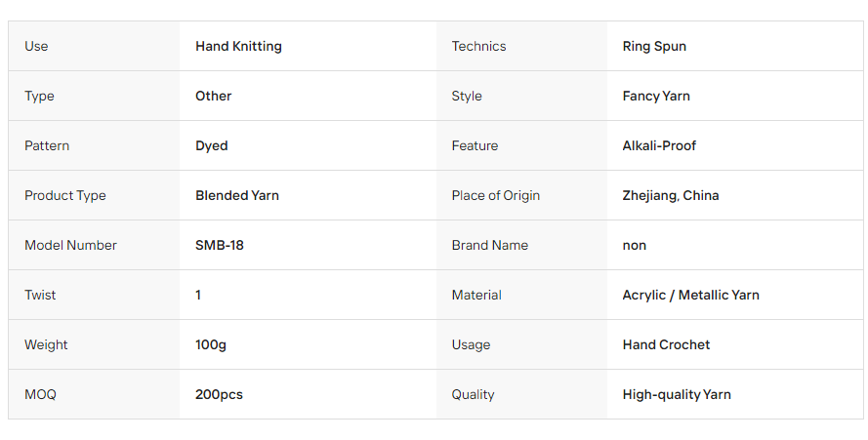The image size is (868, 440).
Task: Click the Twist attribute label
Action: 40,295
